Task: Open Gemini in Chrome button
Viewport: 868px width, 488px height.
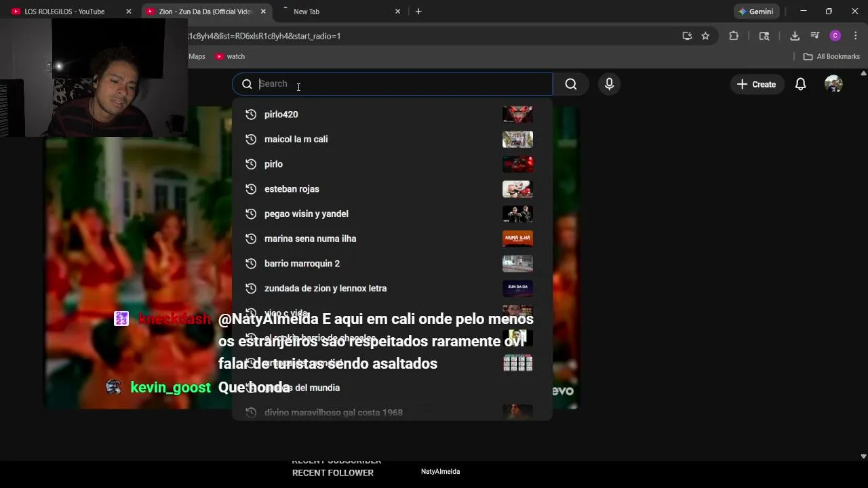Action: point(757,12)
